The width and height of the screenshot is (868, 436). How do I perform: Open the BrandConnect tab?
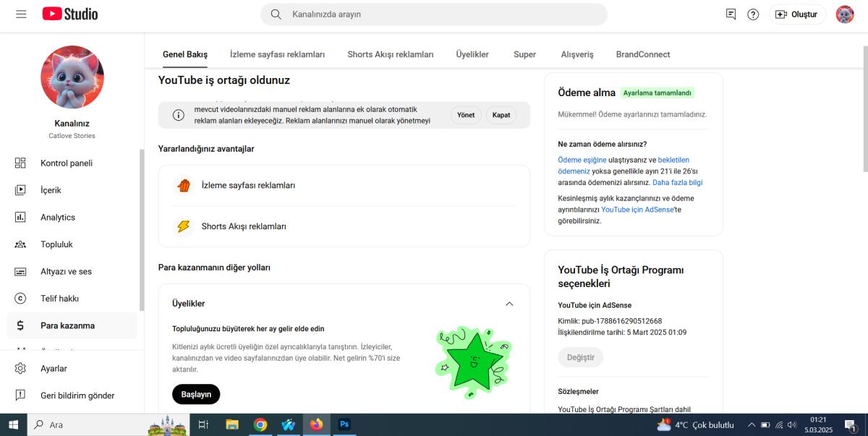pos(643,54)
